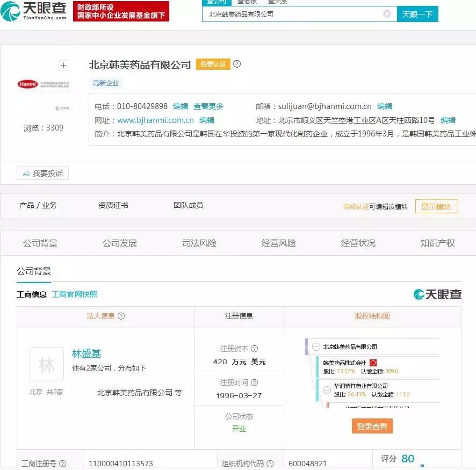Click the 财政部所设 red banner
The height and width of the screenshot is (470, 476).
121,11
